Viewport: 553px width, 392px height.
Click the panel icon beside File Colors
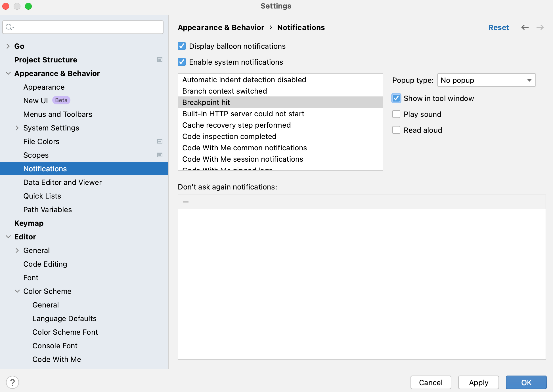[160, 141]
